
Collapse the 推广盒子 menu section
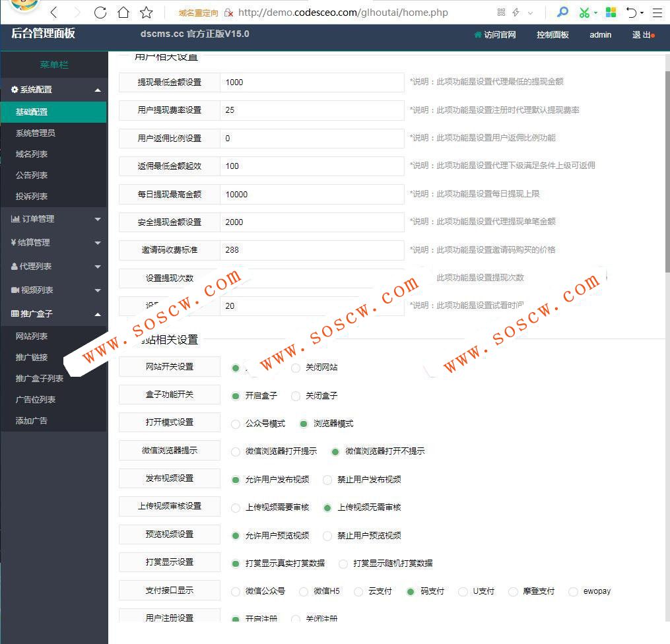(x=54, y=314)
